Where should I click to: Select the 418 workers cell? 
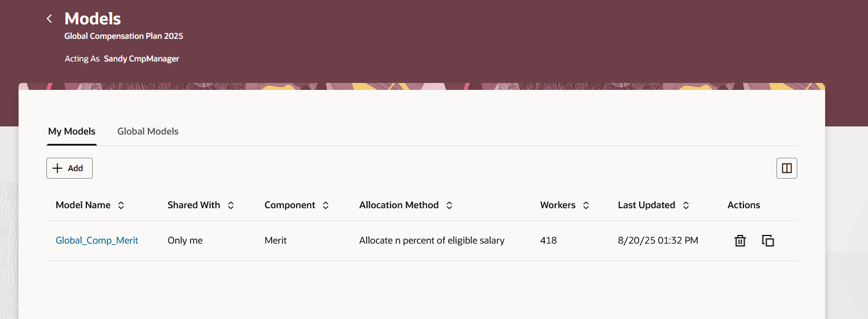click(x=548, y=240)
